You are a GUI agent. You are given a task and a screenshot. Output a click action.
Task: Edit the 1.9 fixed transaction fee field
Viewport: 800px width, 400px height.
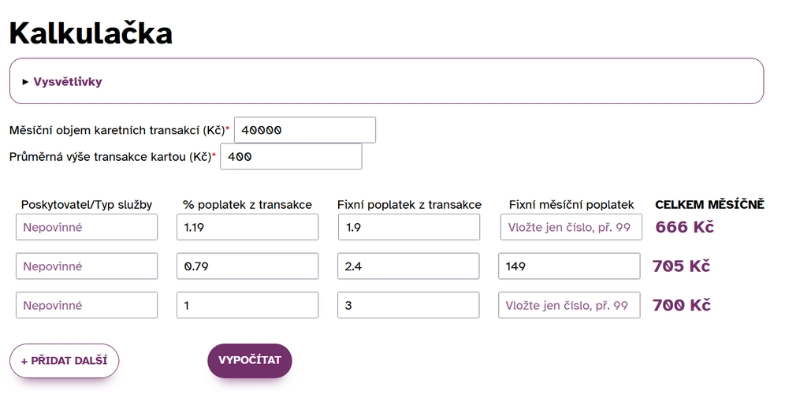[409, 227]
